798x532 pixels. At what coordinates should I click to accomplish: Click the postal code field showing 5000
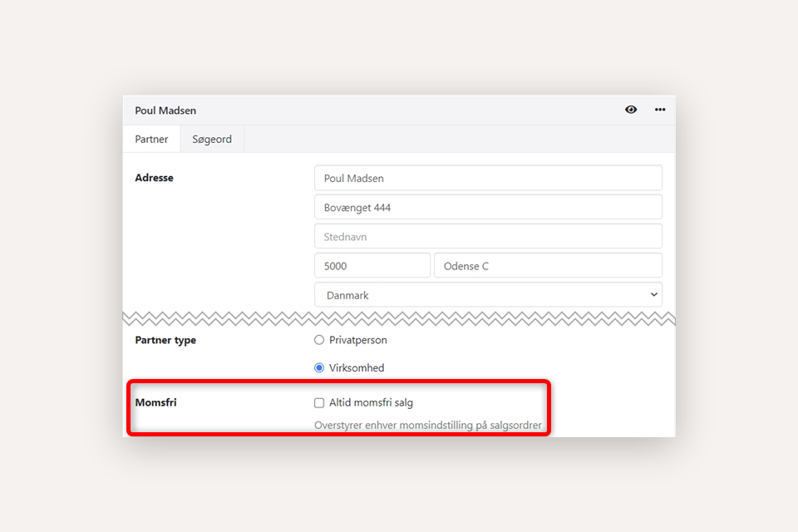(x=372, y=266)
